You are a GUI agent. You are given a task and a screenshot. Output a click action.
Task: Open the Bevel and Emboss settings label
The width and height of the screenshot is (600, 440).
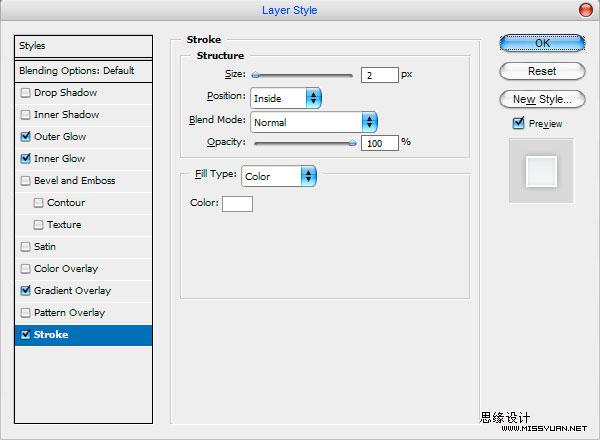(x=75, y=181)
